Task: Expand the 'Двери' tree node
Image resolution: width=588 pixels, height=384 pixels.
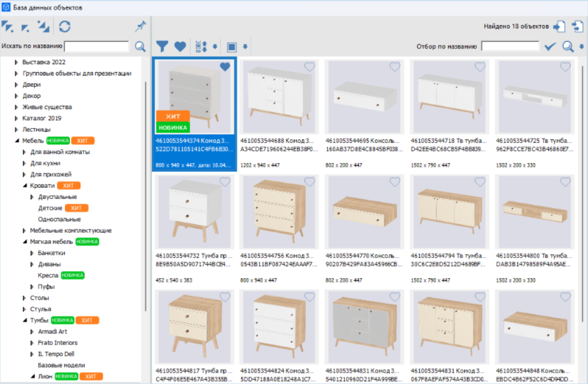Action: tap(16, 85)
